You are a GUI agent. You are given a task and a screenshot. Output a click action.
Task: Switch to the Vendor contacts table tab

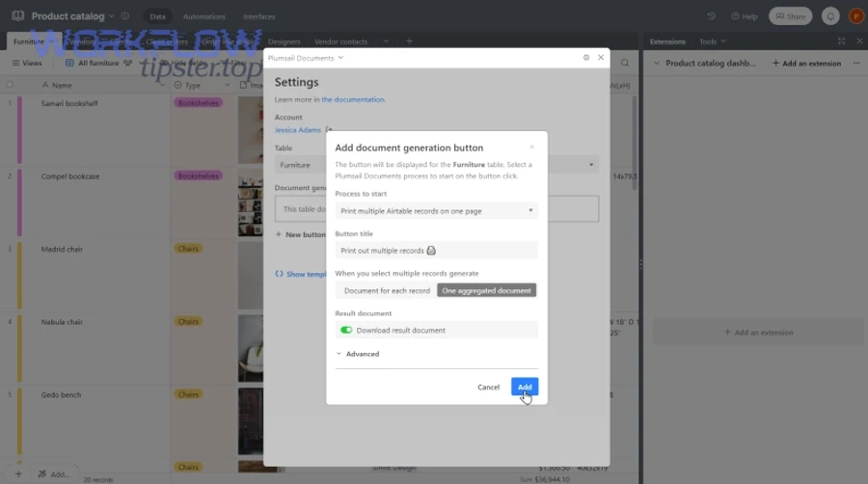coord(340,41)
